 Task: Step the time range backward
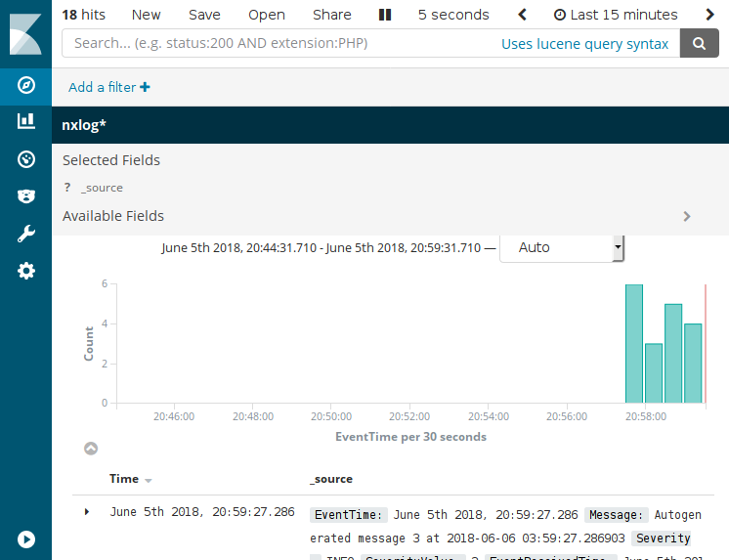point(522,15)
